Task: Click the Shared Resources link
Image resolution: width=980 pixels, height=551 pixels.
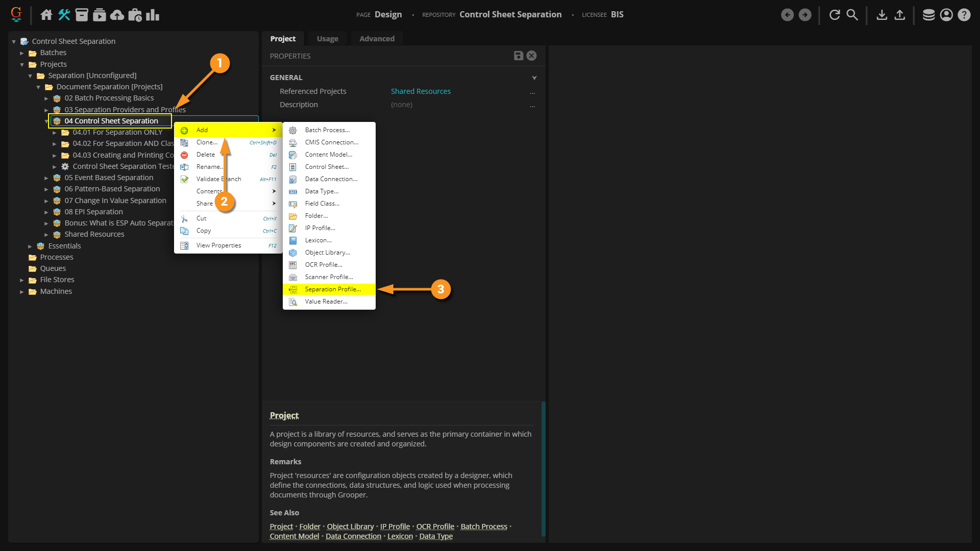Action: [x=421, y=91]
